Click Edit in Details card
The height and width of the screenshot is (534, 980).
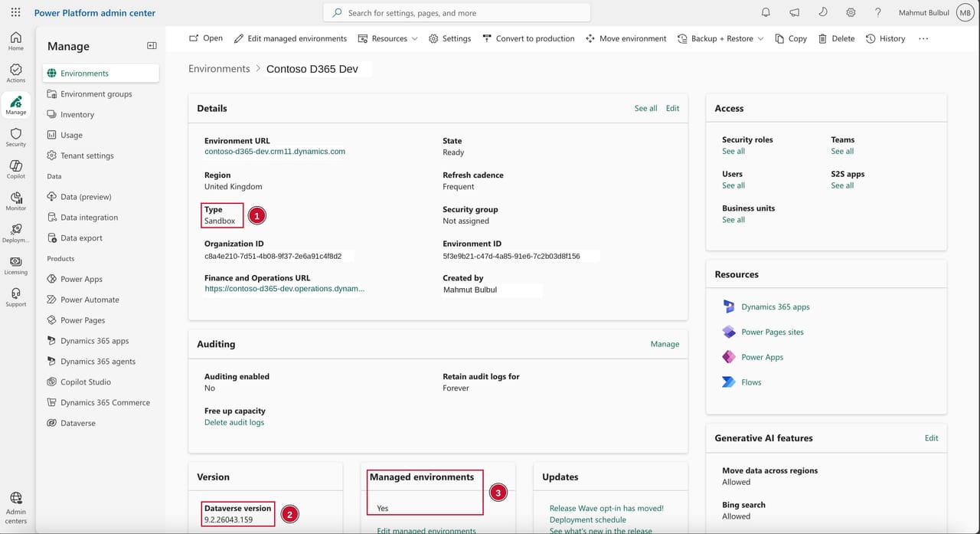point(672,108)
